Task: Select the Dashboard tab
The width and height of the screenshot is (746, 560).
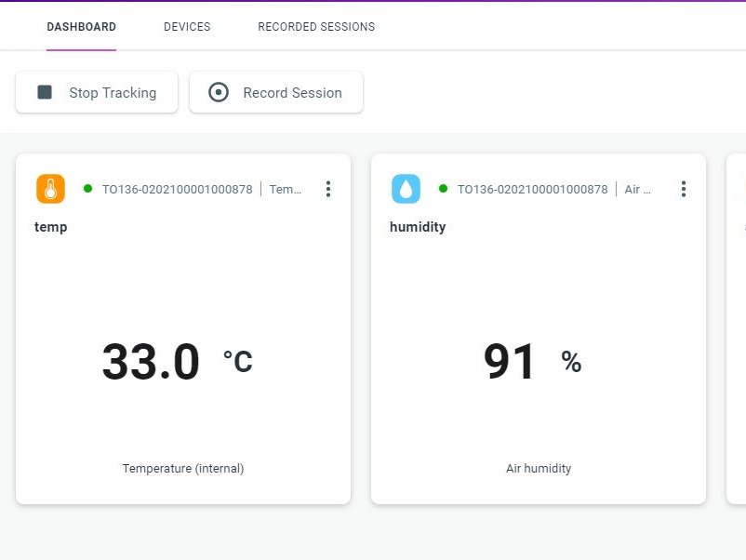Action: coord(81,27)
